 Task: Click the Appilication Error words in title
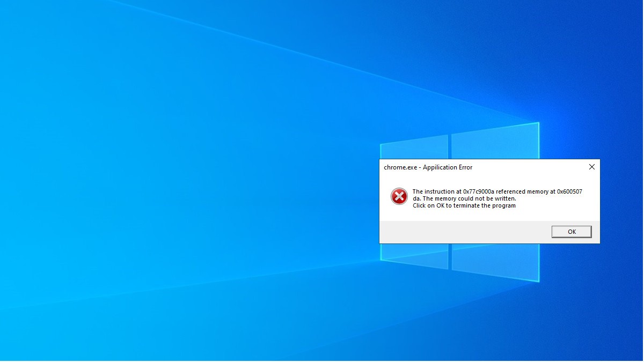pos(448,167)
